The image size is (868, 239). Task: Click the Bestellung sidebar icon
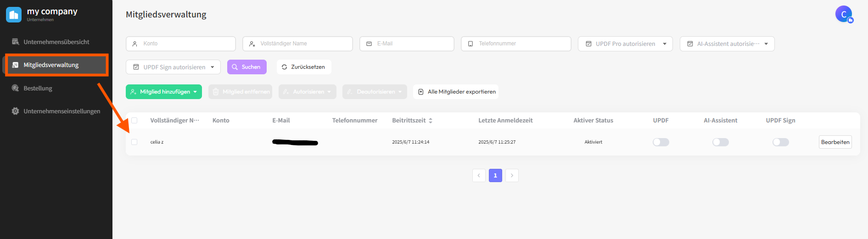pyautogui.click(x=15, y=88)
